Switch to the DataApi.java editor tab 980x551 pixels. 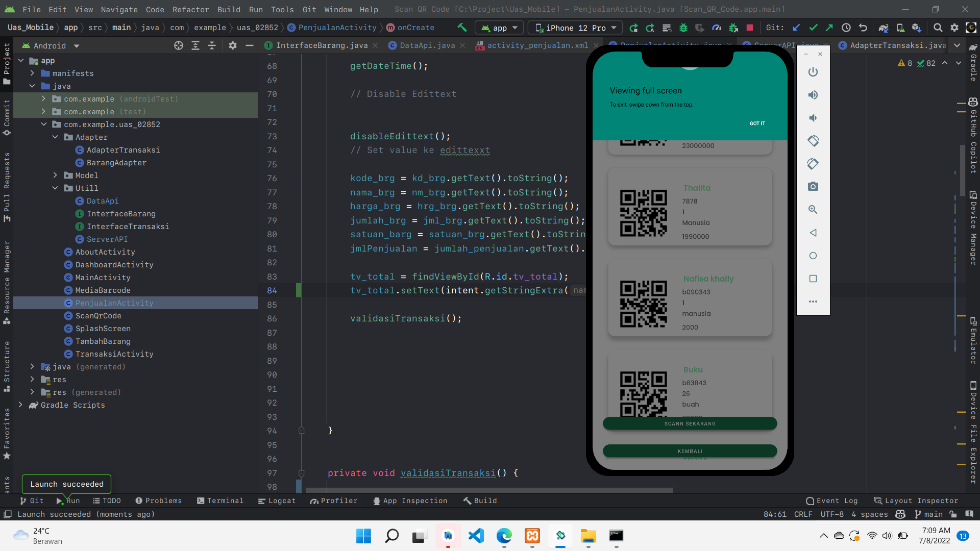(x=427, y=45)
